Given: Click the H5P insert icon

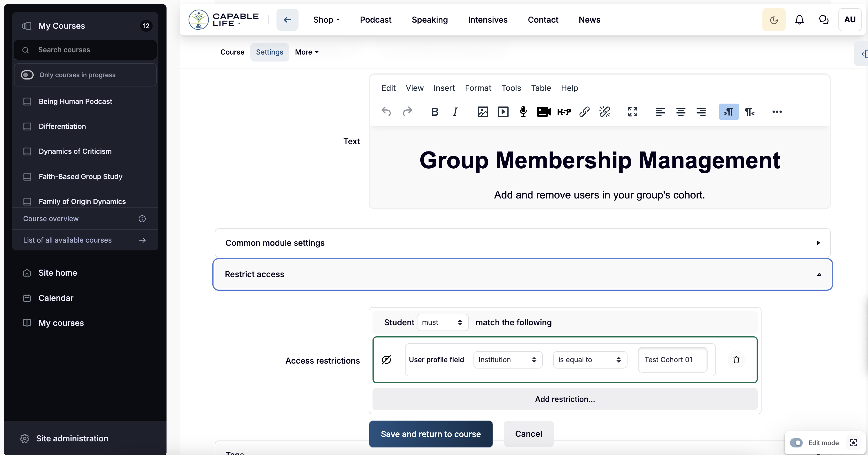Looking at the screenshot, I should tap(564, 111).
